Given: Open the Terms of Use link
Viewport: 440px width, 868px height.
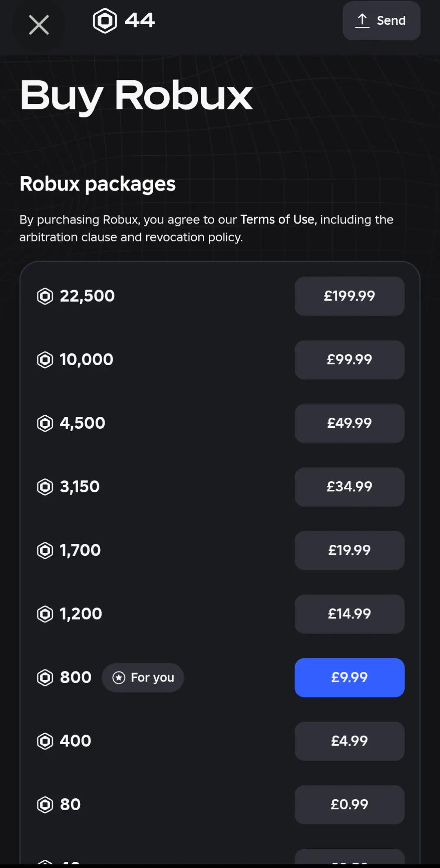Looking at the screenshot, I should pos(278,219).
